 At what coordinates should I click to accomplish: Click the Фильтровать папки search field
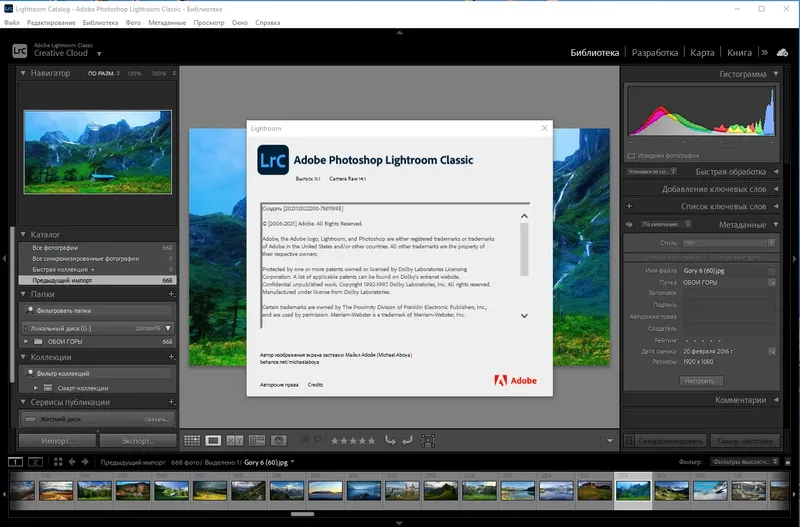(97, 310)
